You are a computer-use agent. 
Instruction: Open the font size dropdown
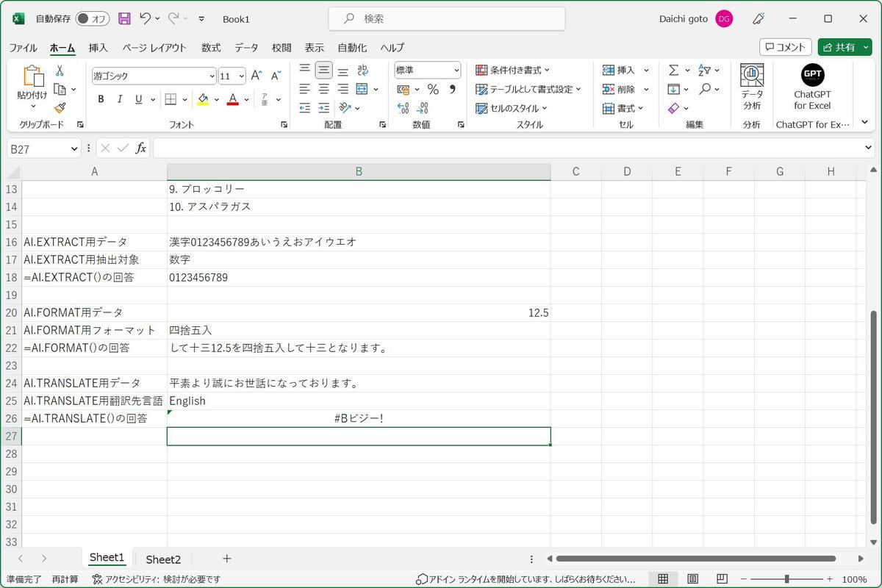[243, 76]
